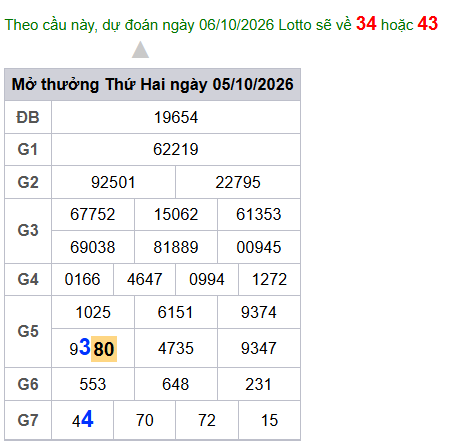Click the red predicted number 43

pos(428,24)
